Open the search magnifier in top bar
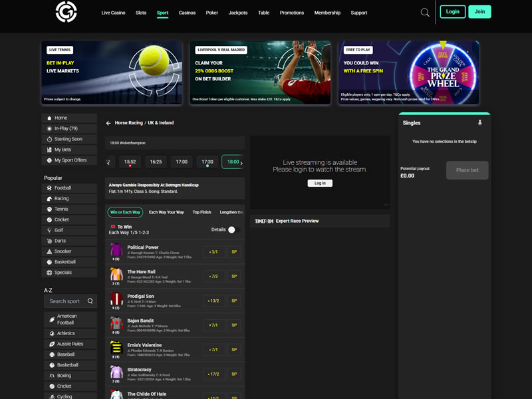Screen dimensions: 532x399 coord(425,12)
